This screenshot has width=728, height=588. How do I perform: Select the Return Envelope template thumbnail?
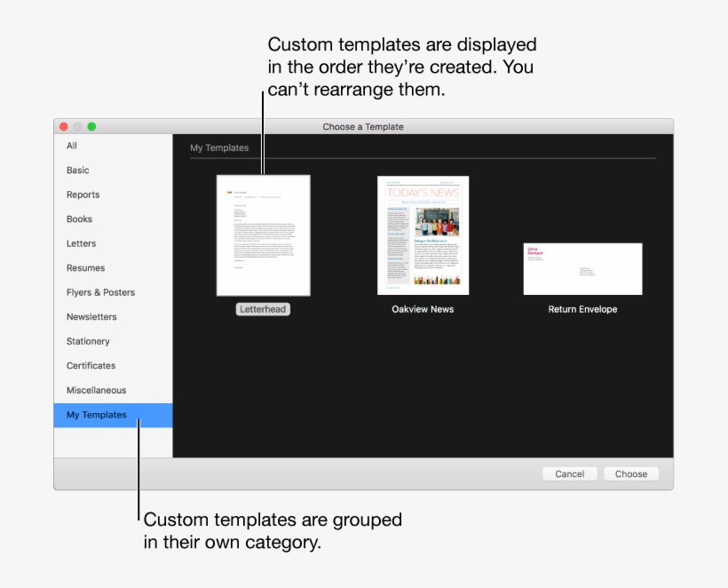click(582, 268)
